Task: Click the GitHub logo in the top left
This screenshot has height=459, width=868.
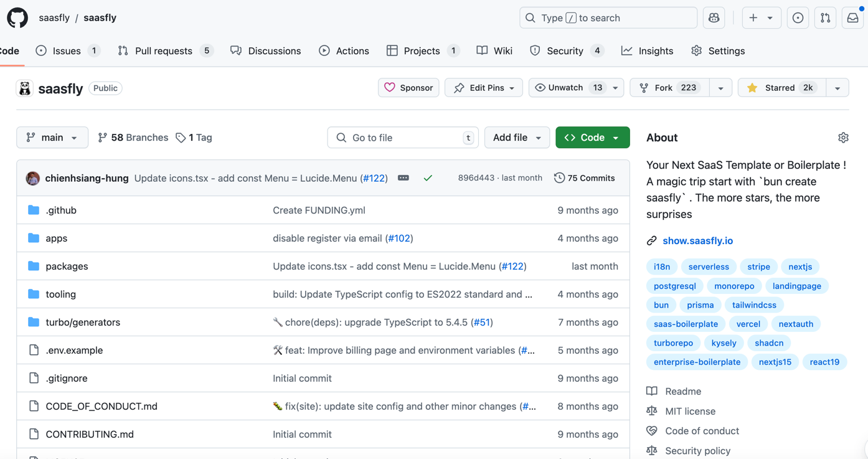Action: coord(17,17)
